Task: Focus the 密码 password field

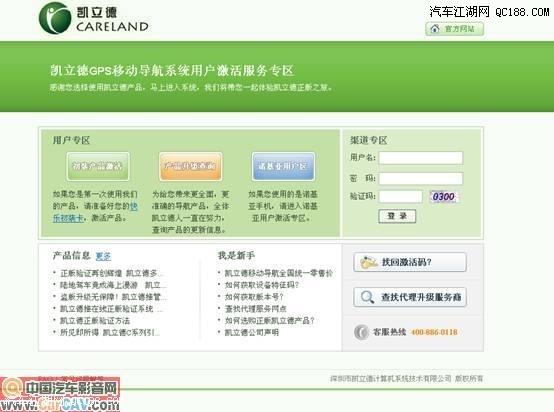Action: click(420, 178)
